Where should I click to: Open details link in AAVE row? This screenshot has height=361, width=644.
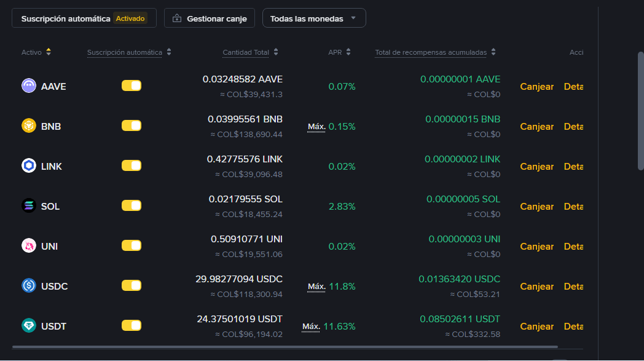click(x=573, y=86)
